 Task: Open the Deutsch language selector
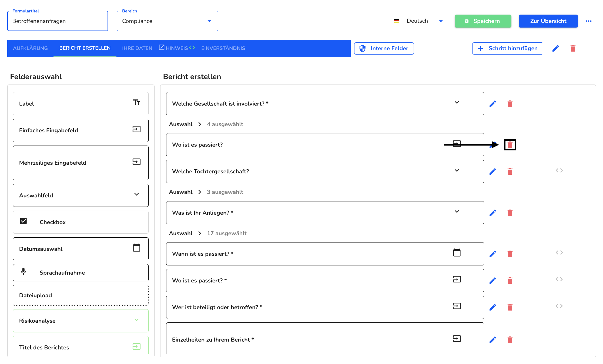pos(419,21)
